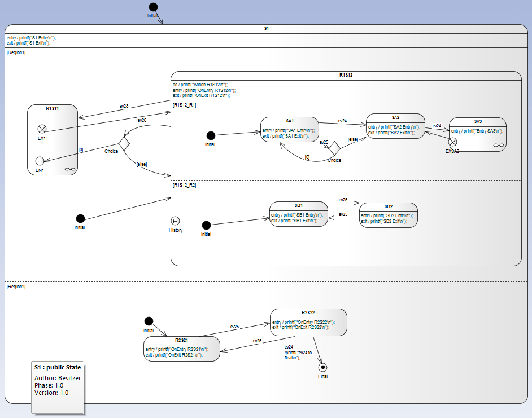Select the Final state node in Region2

pos(322,368)
